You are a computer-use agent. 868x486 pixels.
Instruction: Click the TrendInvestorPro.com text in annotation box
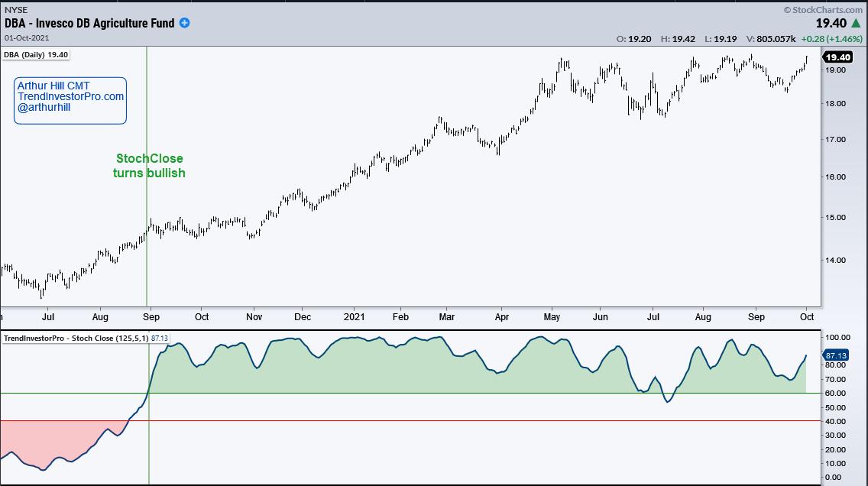point(70,97)
